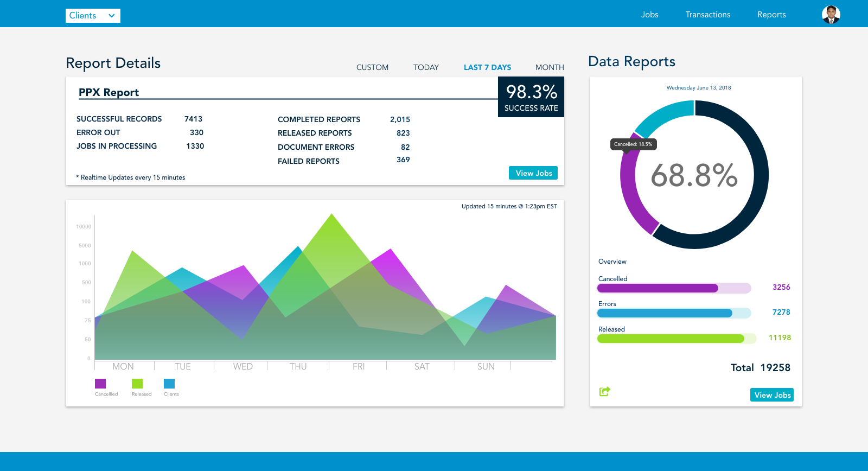Click the green share/export icon
Screen dimensions: 868x471
[x=605, y=391]
